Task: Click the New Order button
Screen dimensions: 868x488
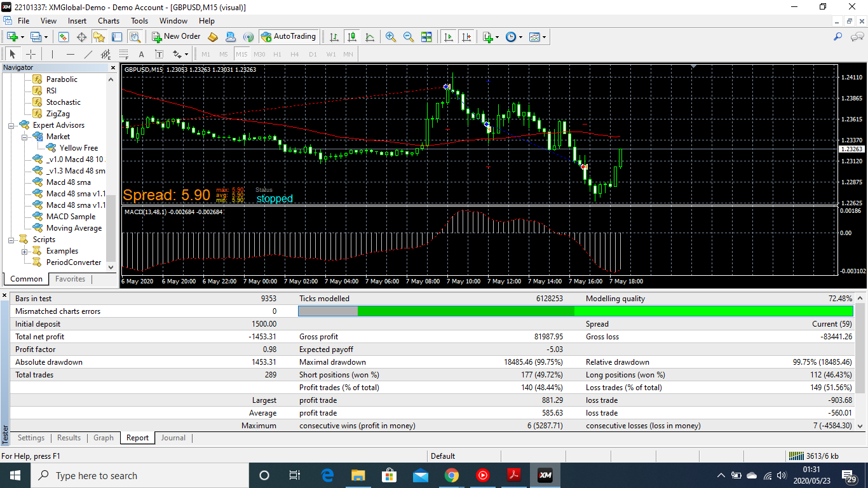Action: coord(176,37)
